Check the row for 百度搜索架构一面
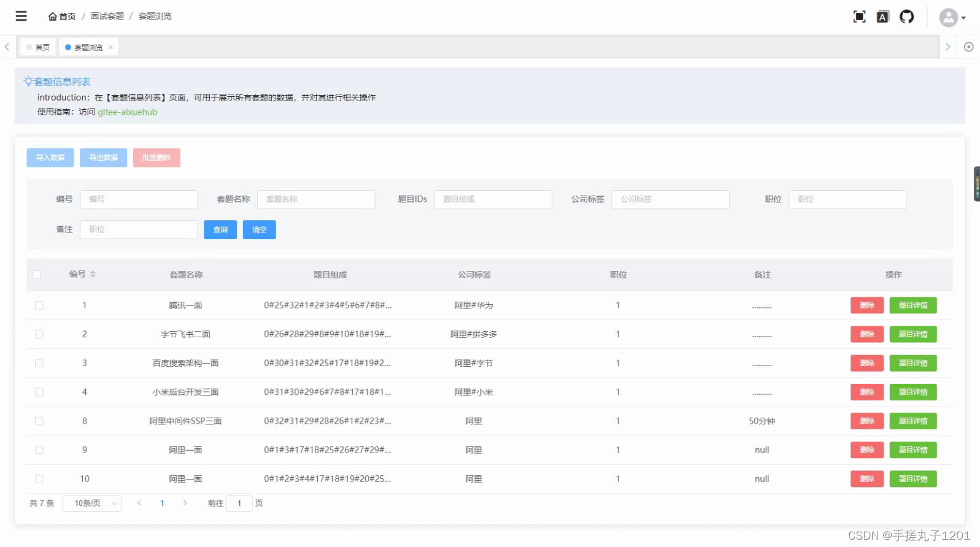This screenshot has height=547, width=980. pyautogui.click(x=39, y=363)
